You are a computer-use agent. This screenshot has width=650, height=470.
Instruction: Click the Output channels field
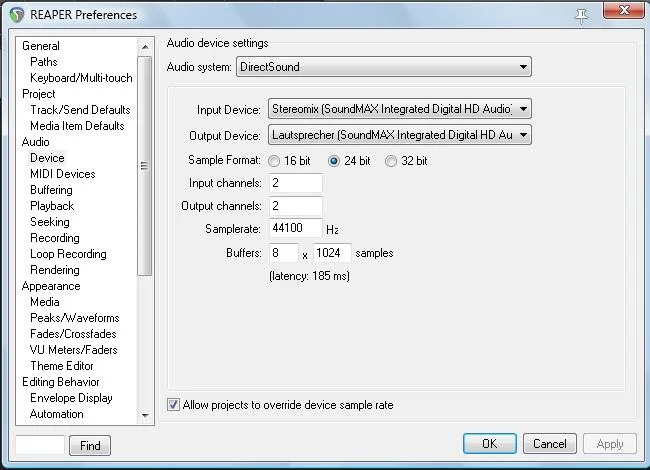pos(296,206)
